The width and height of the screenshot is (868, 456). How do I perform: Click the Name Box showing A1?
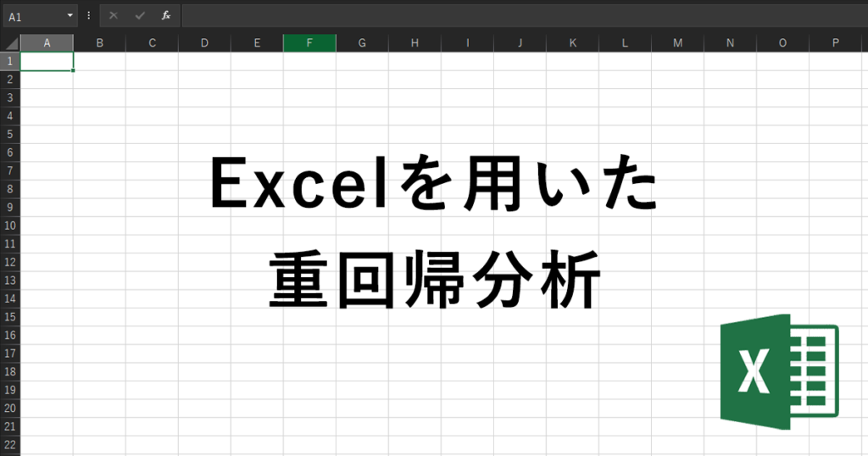click(32, 16)
